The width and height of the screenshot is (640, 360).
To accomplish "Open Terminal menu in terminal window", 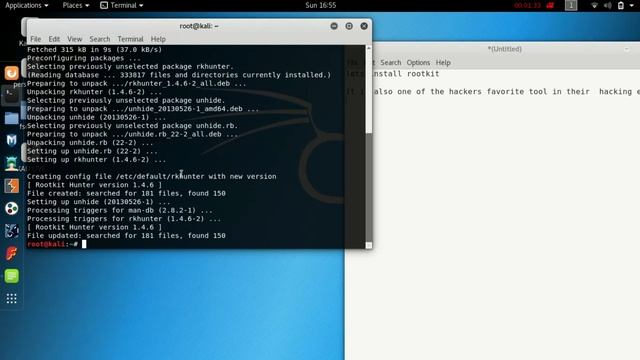I will pyautogui.click(x=130, y=39).
